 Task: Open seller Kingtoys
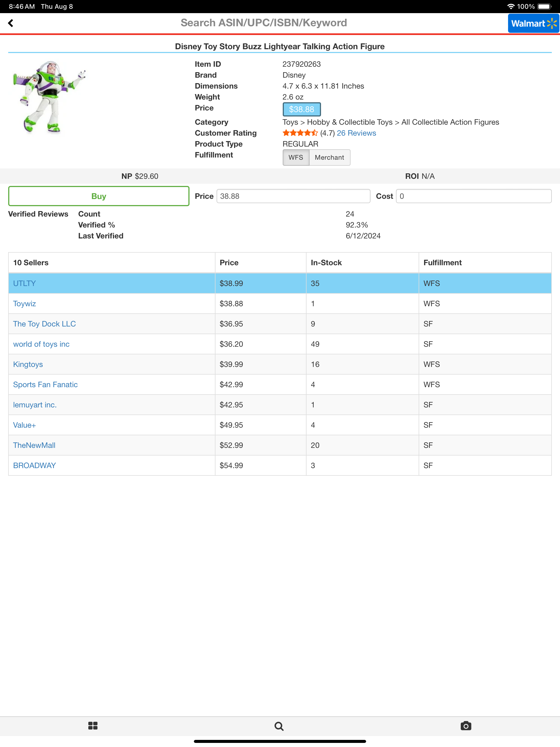pos(28,364)
